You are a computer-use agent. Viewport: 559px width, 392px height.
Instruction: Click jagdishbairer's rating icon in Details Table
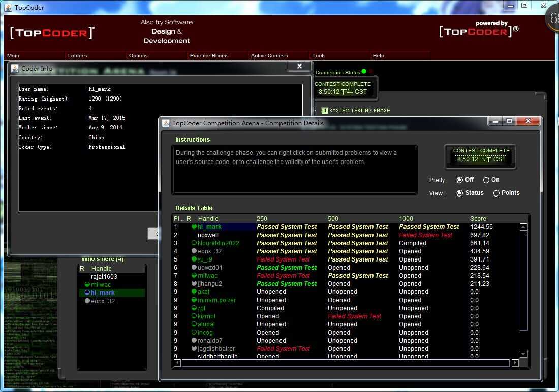click(194, 348)
